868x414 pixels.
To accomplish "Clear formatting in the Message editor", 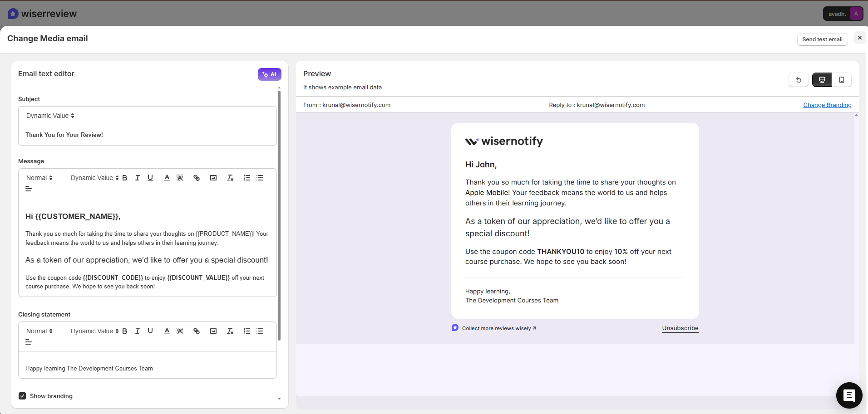I will tap(230, 177).
